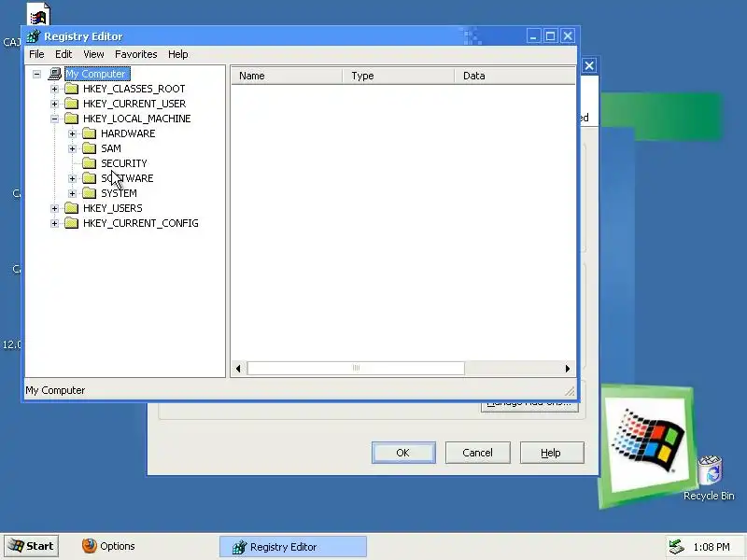747x560 pixels.
Task: Minimize the Registry Editor window
Action: pyautogui.click(x=533, y=36)
